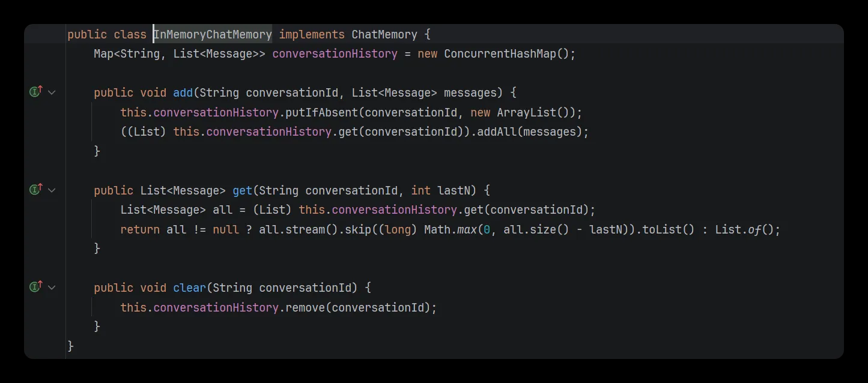The width and height of the screenshot is (868, 383).
Task: Click the stream() call in the return statement
Action: [x=310, y=229]
